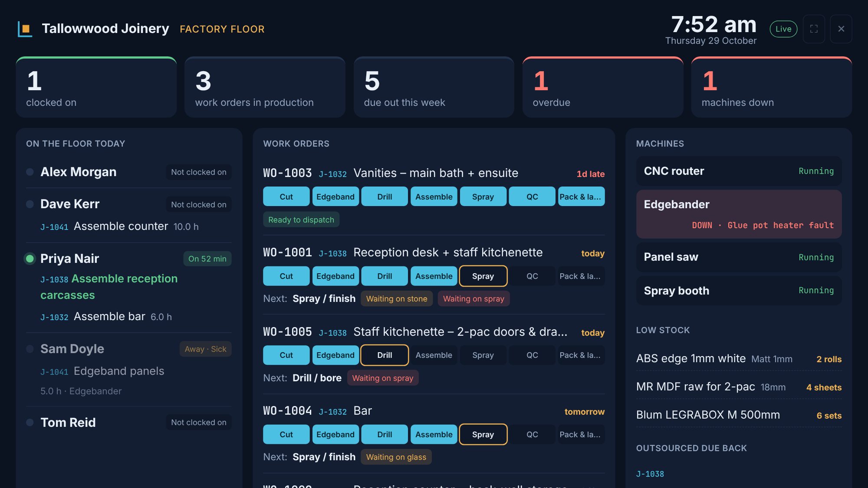Click the Edgeband stage of WO-1004
868x488 pixels.
[x=335, y=434]
